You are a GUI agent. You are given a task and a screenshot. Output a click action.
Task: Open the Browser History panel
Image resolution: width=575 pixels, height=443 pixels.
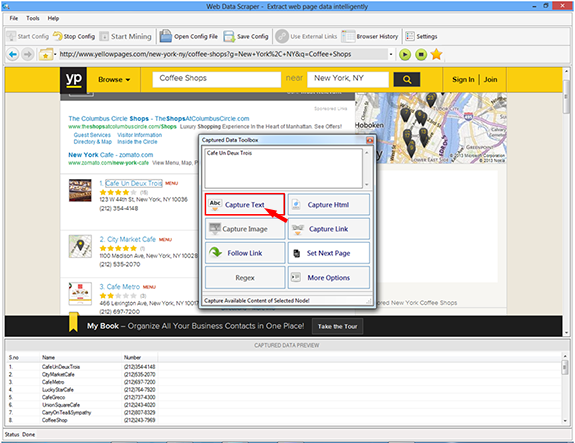[370, 36]
